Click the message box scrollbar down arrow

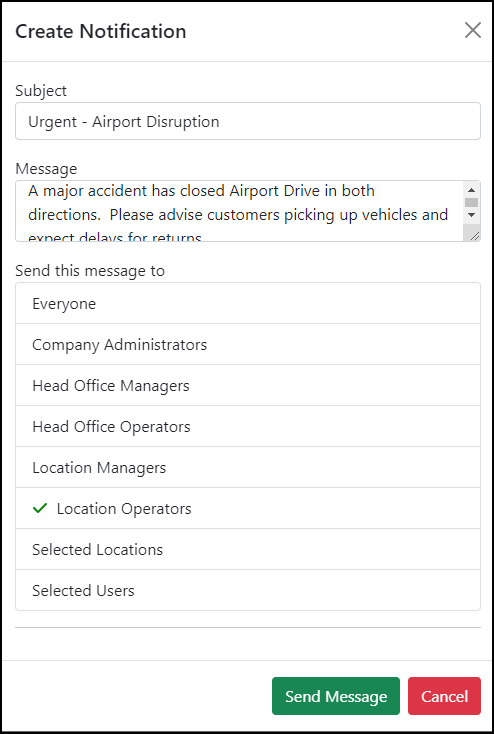(472, 215)
